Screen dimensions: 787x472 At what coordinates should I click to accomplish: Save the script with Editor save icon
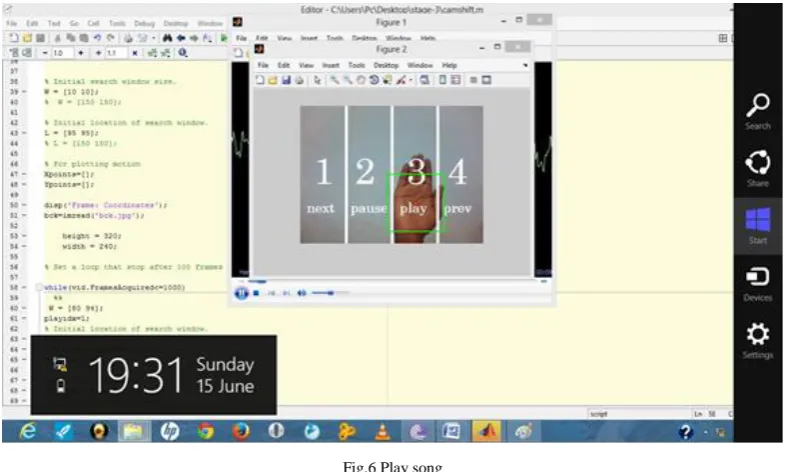(40, 38)
